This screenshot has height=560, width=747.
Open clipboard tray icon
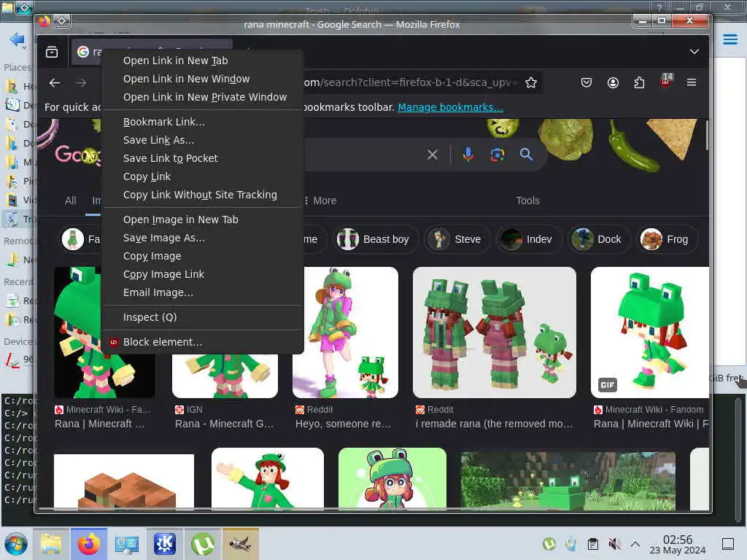tap(592, 544)
